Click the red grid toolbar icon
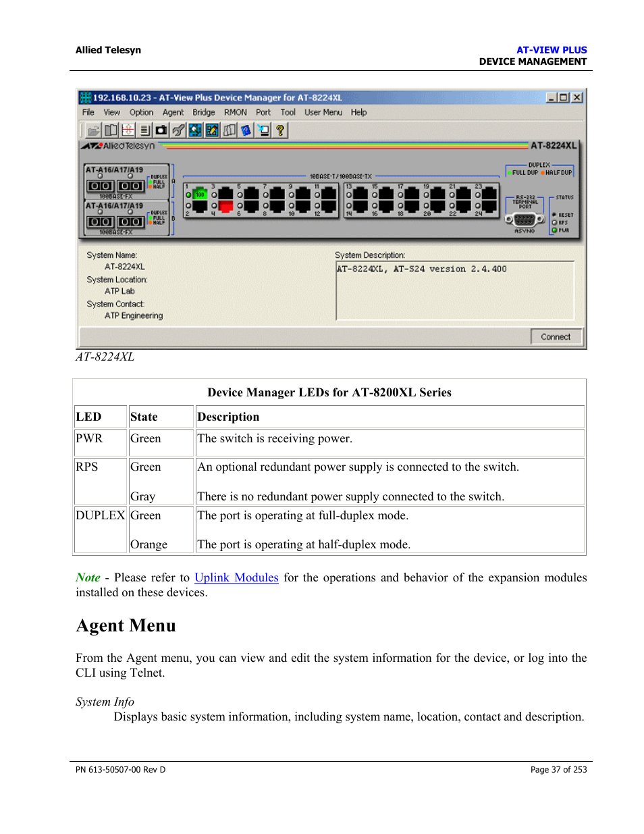The image size is (644, 834). [128, 130]
